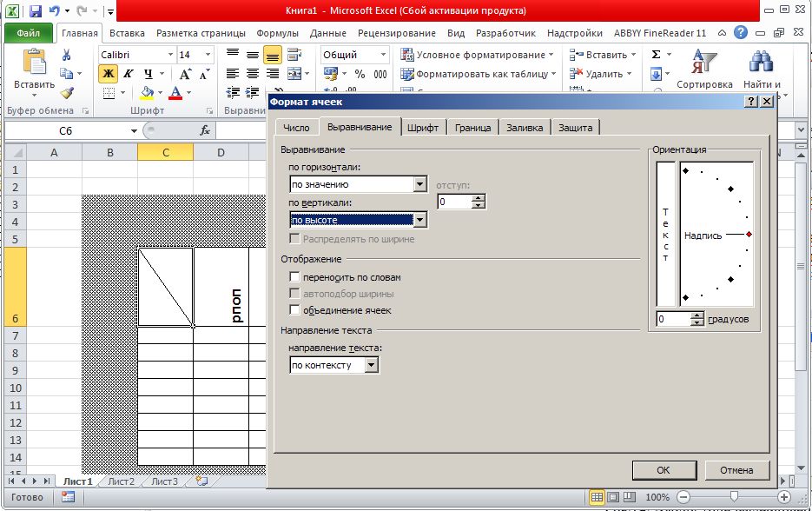Click the degrees spinner up arrow

[698, 315]
